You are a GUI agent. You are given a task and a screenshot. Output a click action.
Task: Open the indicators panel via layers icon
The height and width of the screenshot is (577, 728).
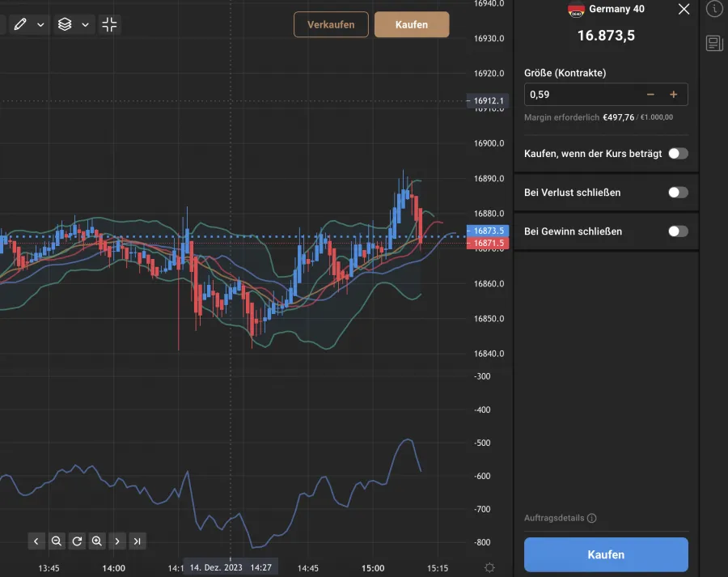pyautogui.click(x=65, y=24)
